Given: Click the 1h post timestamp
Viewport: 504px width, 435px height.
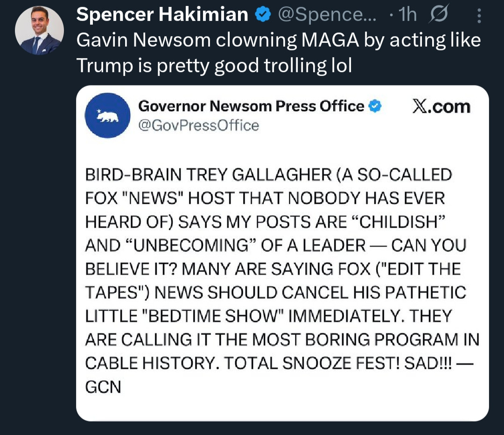Looking at the screenshot, I should tap(407, 15).
